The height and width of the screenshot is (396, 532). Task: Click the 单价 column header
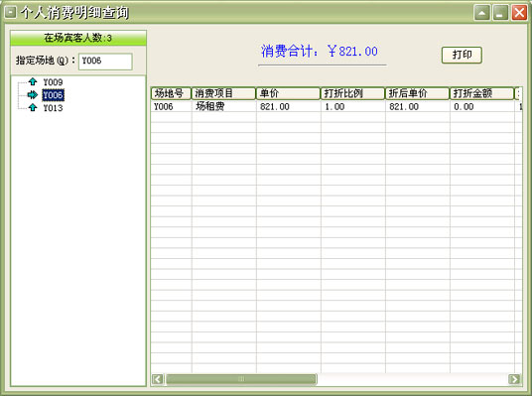(x=288, y=93)
